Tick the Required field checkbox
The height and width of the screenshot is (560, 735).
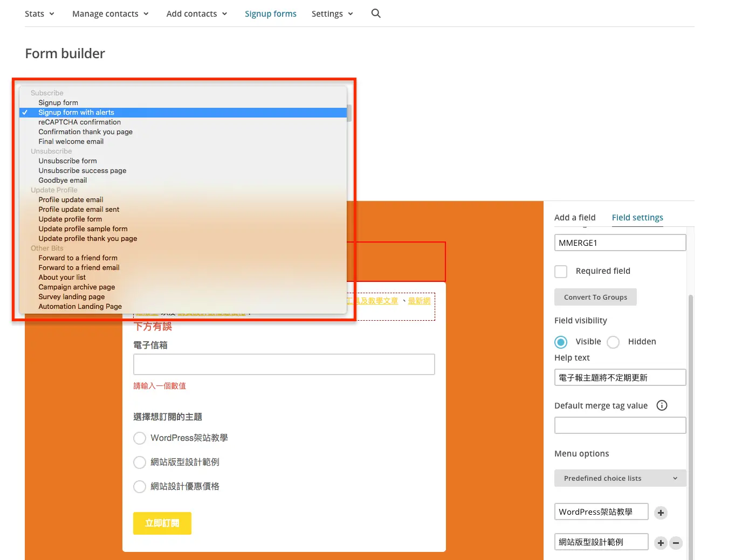(x=561, y=271)
